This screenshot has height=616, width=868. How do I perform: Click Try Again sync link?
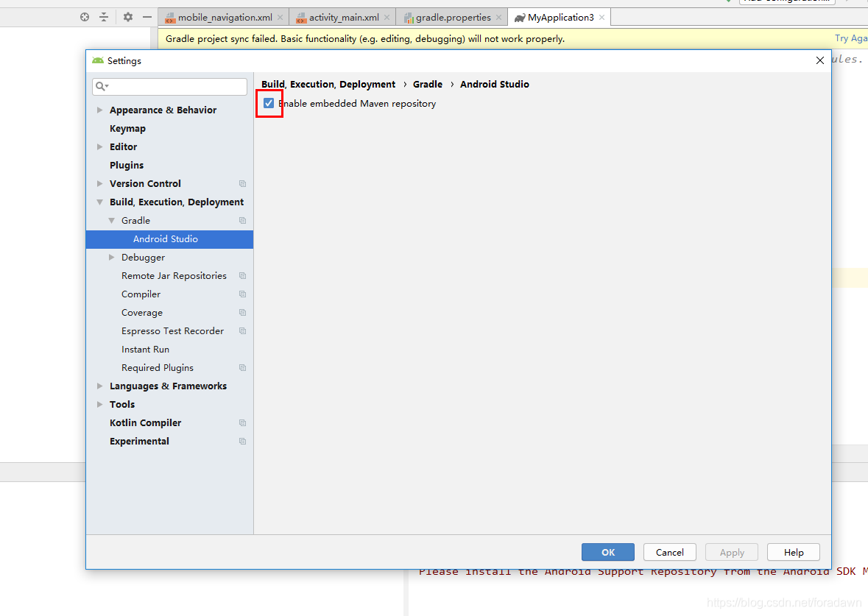click(x=851, y=38)
